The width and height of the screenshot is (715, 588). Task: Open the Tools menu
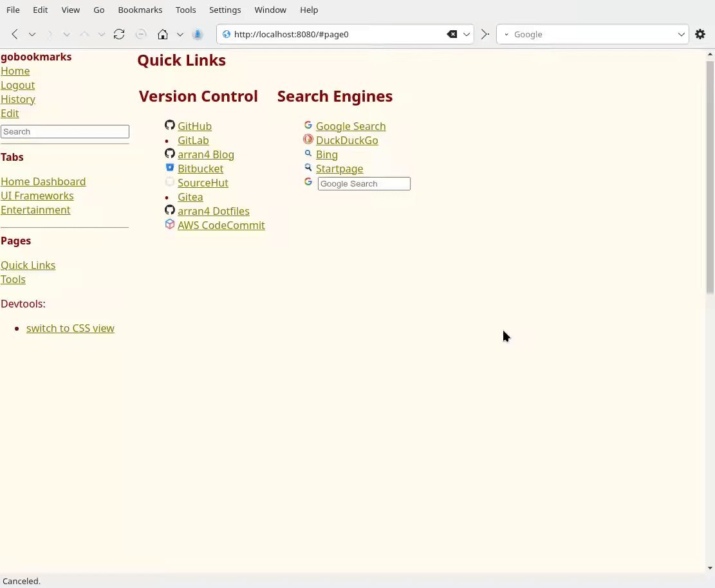[185, 10]
